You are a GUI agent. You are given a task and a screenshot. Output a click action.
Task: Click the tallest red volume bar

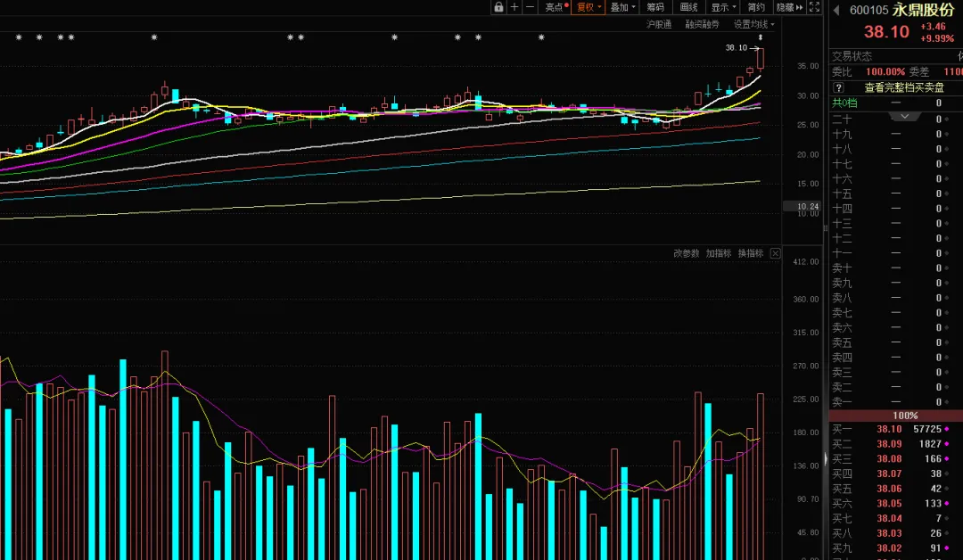click(x=165, y=455)
